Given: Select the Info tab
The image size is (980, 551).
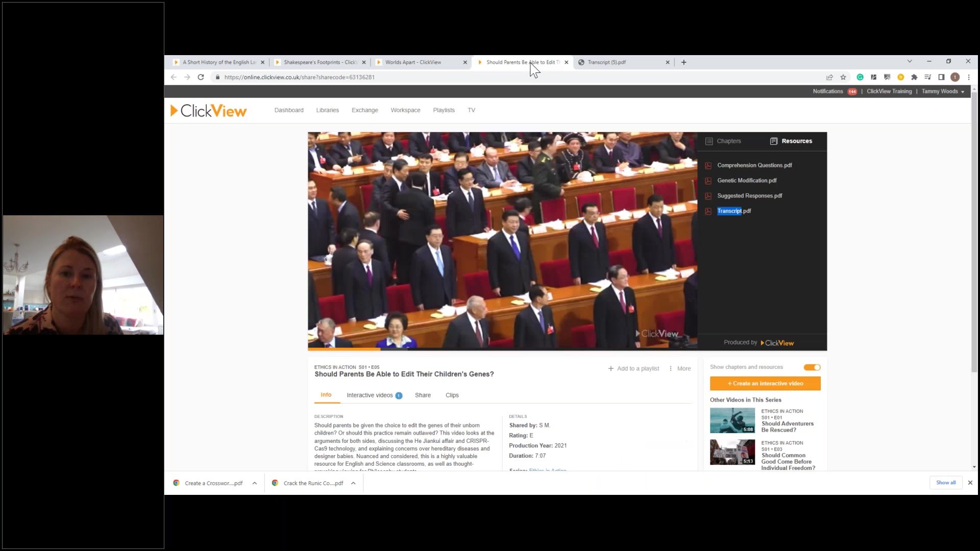Looking at the screenshot, I should [326, 395].
